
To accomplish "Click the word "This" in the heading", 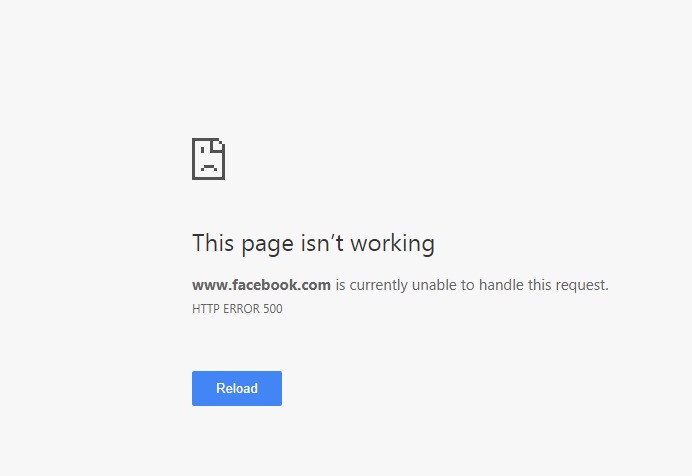I will click(x=213, y=243).
